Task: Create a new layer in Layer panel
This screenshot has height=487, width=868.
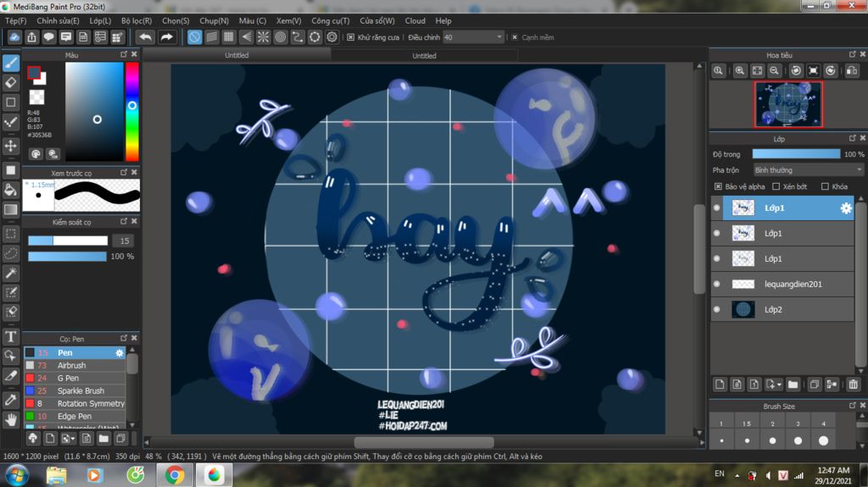Action: click(x=720, y=384)
